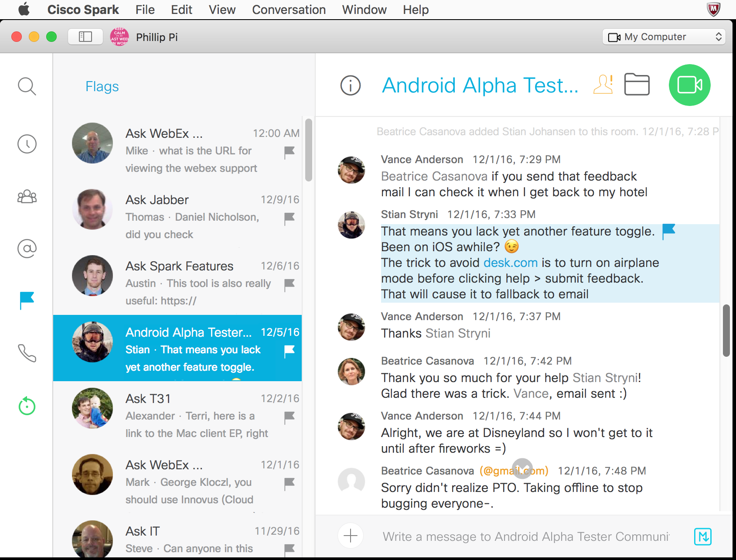Toggle flag on Ask Jabber conversation
736x560 pixels.
pyautogui.click(x=290, y=218)
